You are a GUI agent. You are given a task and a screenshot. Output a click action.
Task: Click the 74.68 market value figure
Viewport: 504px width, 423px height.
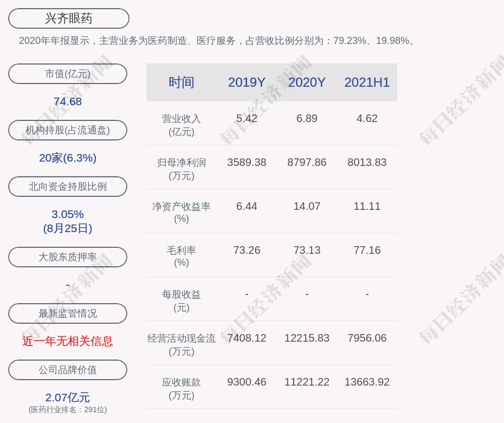point(68,101)
